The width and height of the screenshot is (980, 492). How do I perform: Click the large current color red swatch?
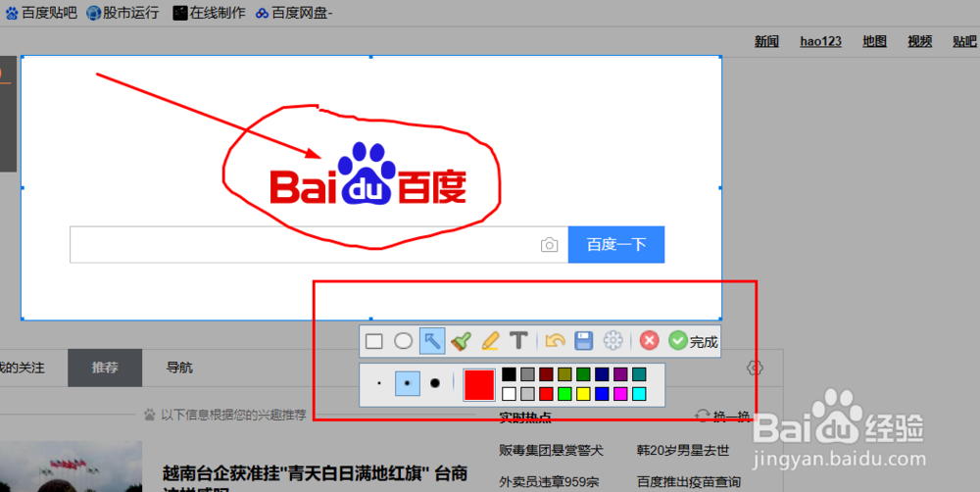(x=479, y=384)
